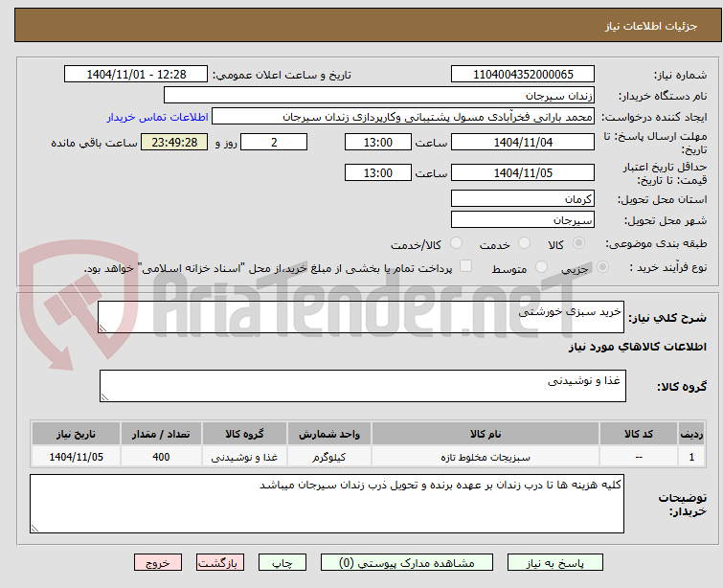Viewport: 723px width, 588px height.
Task: Toggle the اسناد خزانه اسلامی payment checkbox
Action: pos(465,266)
